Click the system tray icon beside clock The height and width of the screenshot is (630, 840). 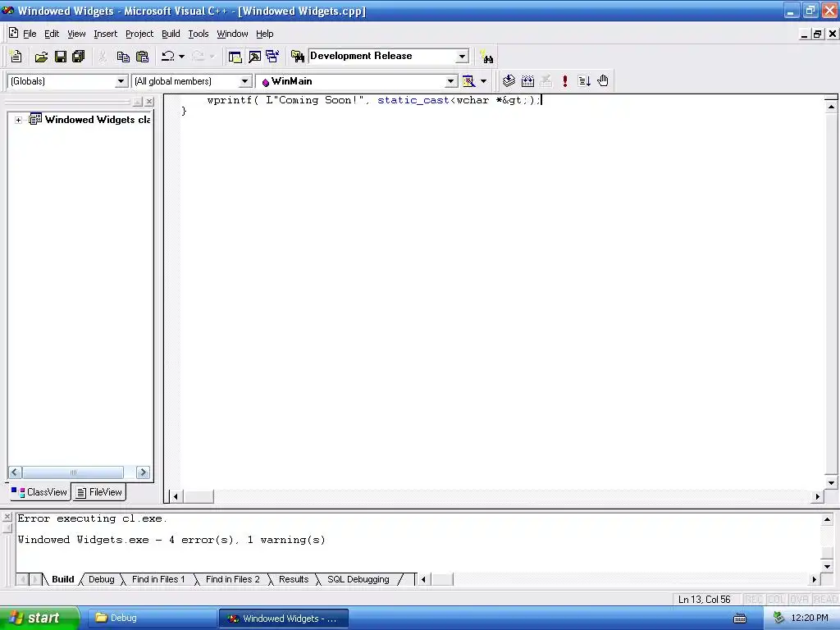click(778, 619)
